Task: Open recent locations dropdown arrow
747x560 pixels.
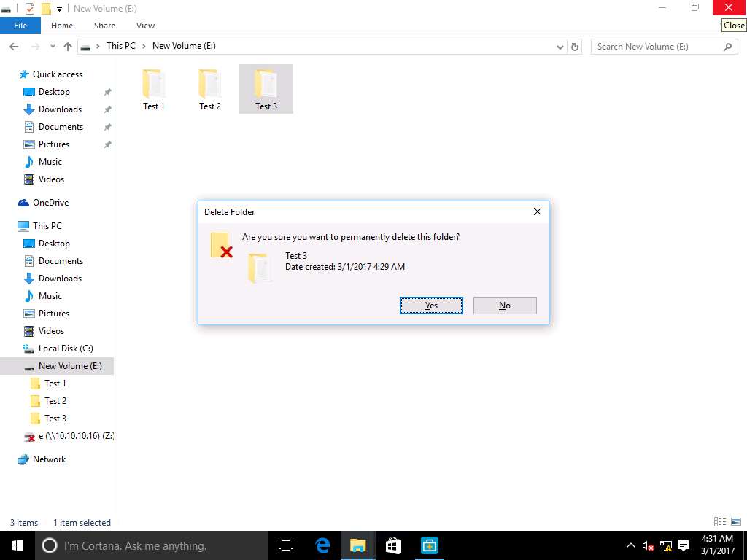Action: 53,47
